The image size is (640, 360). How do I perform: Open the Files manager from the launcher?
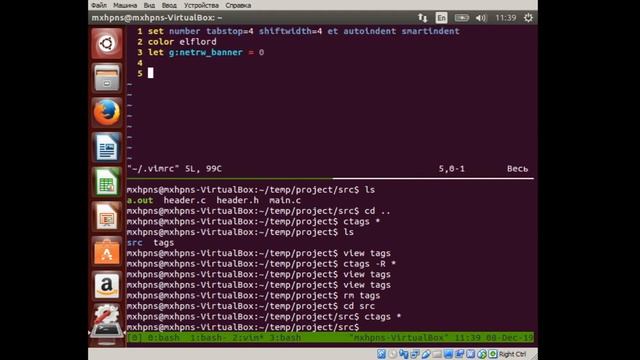(x=107, y=78)
